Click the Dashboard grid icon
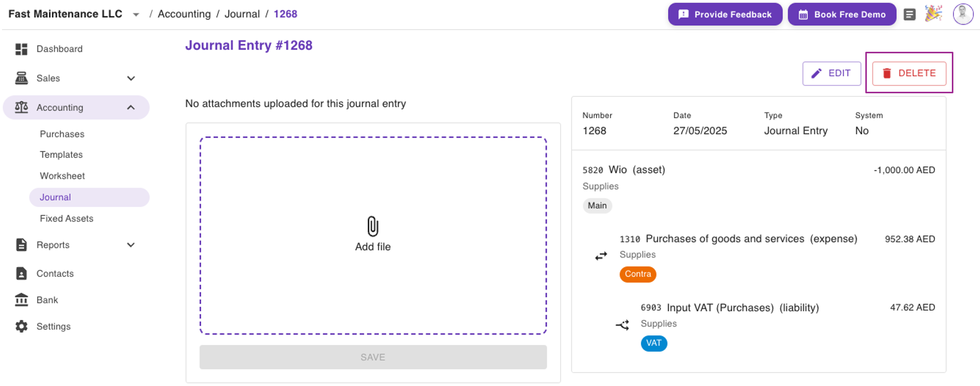This screenshot has height=386, width=980. click(22, 49)
